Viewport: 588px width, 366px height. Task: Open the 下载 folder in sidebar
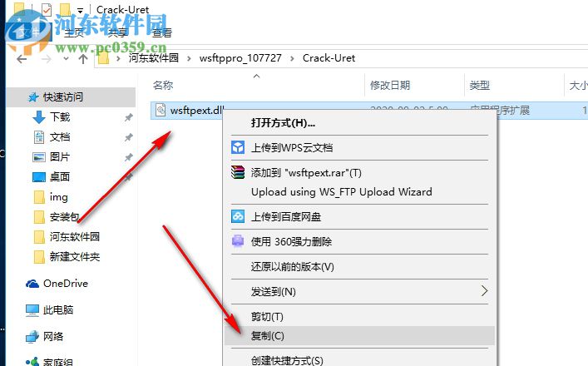60,117
